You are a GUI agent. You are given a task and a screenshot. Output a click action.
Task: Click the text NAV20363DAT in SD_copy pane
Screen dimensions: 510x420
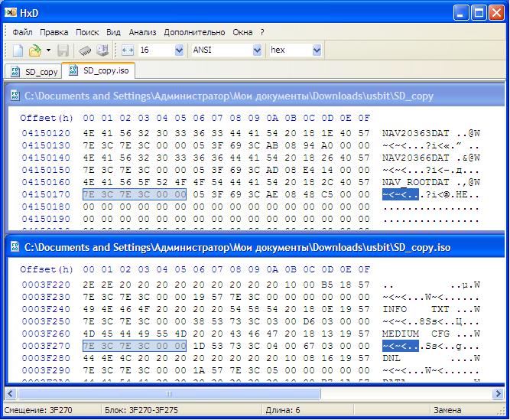(415, 133)
